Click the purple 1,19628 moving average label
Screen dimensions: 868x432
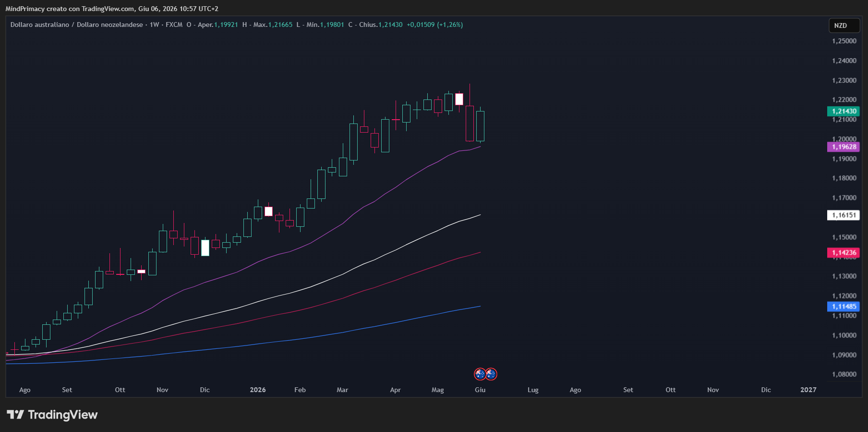[x=844, y=147]
